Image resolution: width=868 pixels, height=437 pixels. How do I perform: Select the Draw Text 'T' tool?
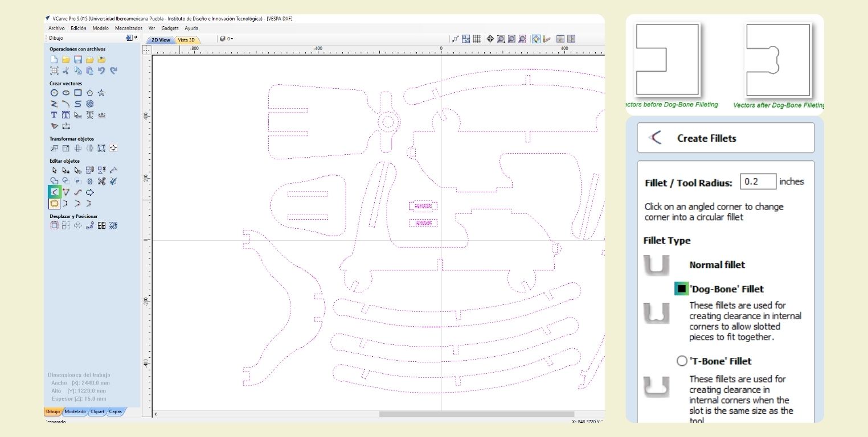click(54, 115)
